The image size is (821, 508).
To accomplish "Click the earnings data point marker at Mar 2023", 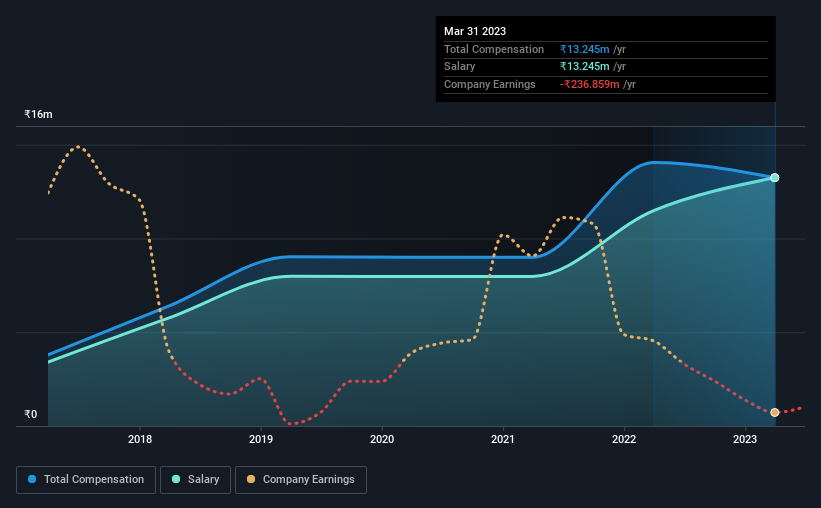I will point(774,413).
